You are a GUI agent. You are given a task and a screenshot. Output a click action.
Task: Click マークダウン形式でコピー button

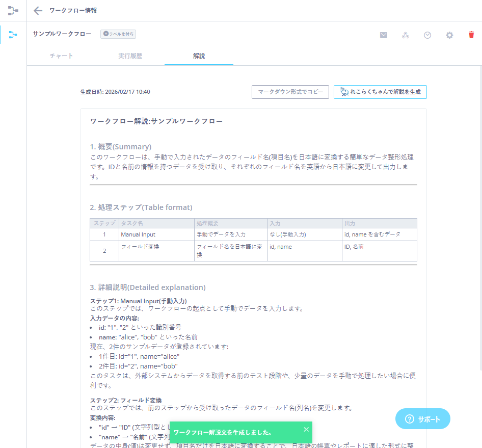(x=290, y=92)
